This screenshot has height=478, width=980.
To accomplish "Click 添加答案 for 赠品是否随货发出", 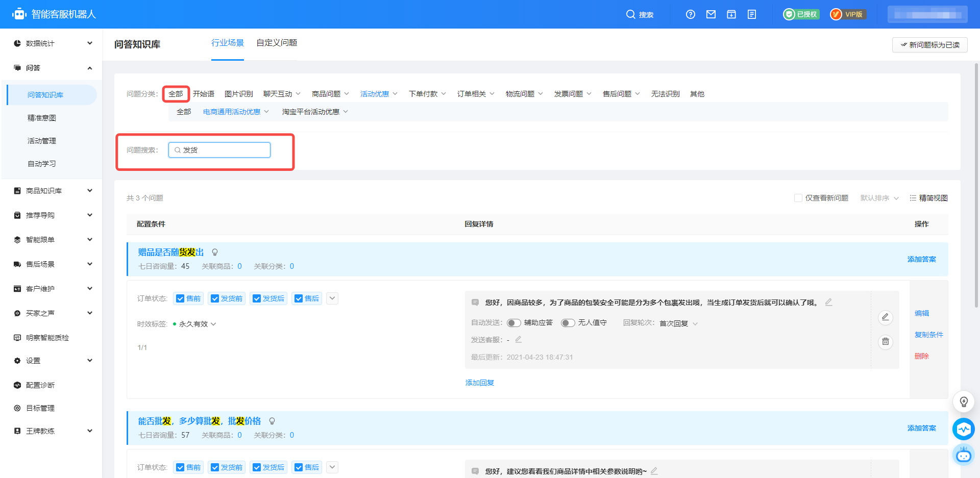I will coord(922,259).
